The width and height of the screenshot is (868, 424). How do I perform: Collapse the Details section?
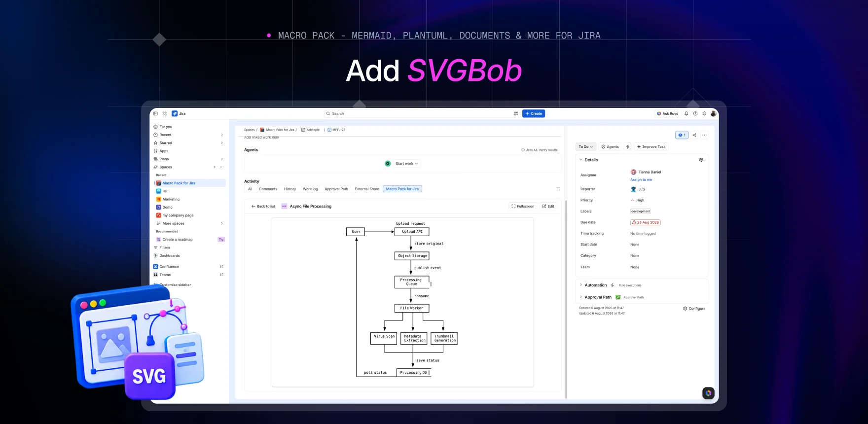[581, 160]
